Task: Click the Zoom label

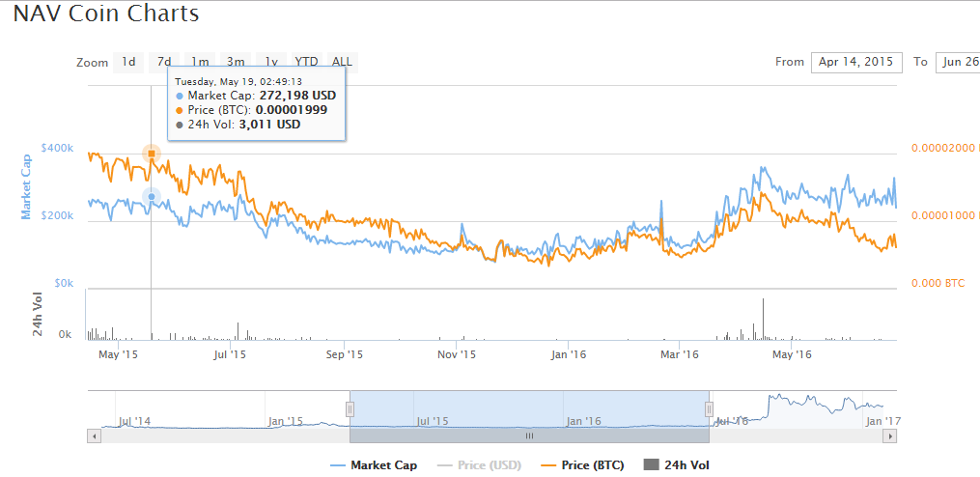Action: [92, 63]
